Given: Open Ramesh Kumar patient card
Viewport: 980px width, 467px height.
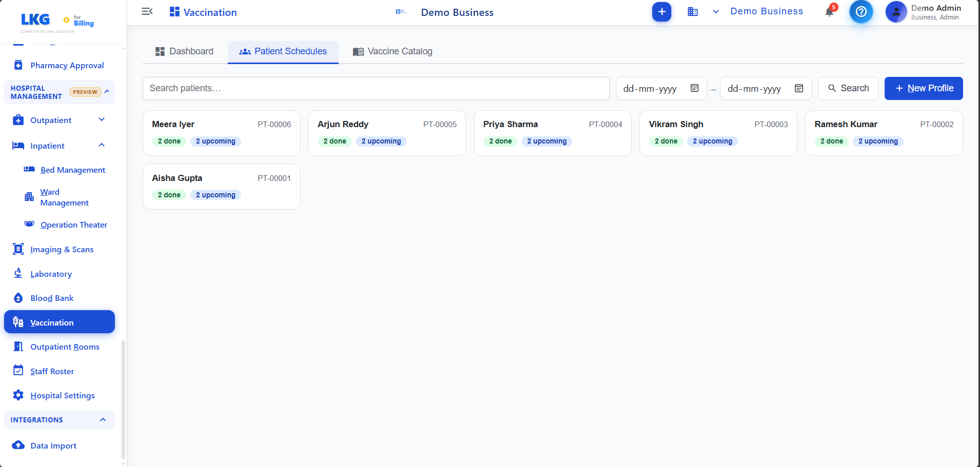Looking at the screenshot, I should click(884, 133).
